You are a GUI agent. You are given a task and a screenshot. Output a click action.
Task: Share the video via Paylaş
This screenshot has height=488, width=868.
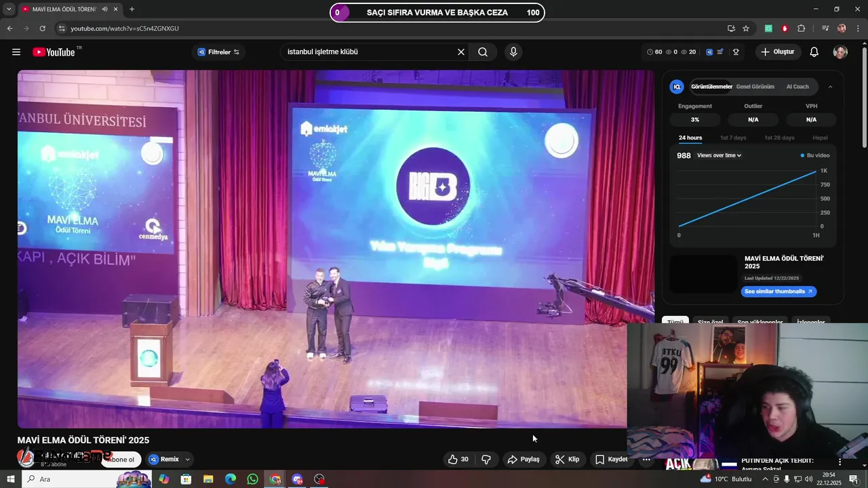pos(524,460)
